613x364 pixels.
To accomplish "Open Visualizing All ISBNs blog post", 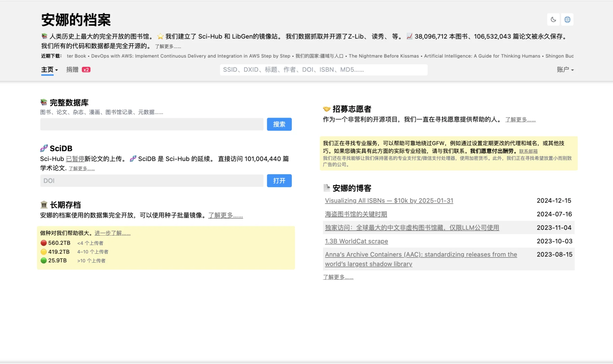I will coord(389,201).
